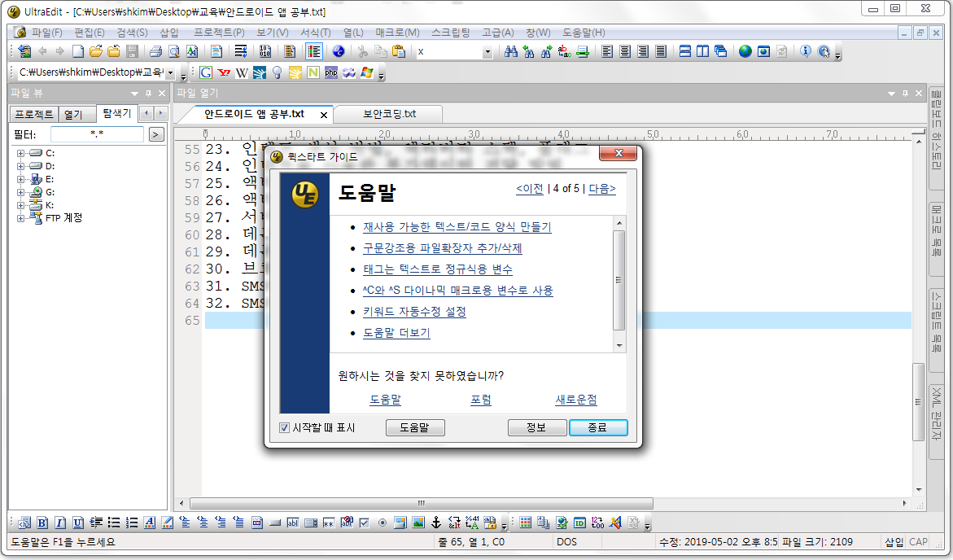Image resolution: width=953 pixels, height=560 pixels.
Task: Open the 도움말(H) menu
Action: point(584,33)
